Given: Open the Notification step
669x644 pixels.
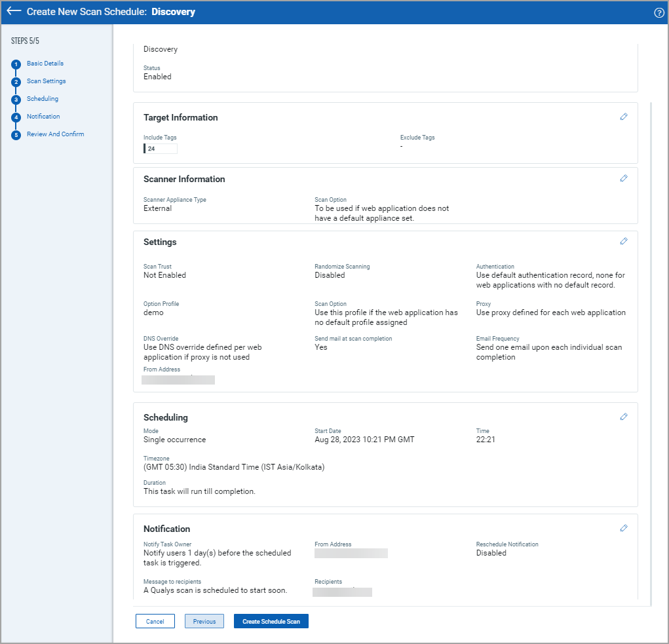Looking at the screenshot, I should (x=43, y=117).
